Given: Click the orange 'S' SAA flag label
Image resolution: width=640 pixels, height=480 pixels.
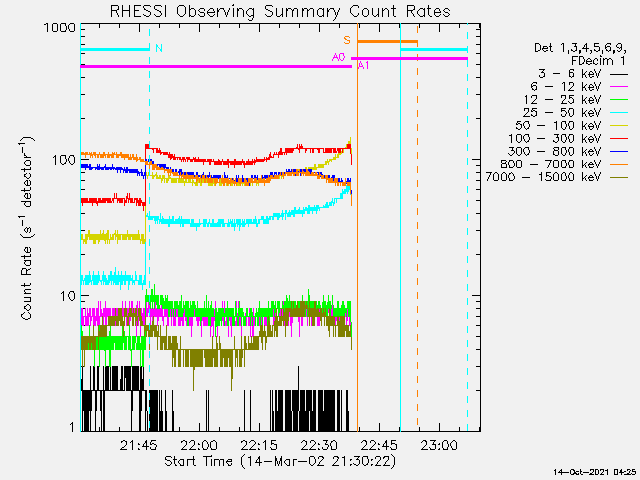Looking at the screenshot, I should click(347, 40).
